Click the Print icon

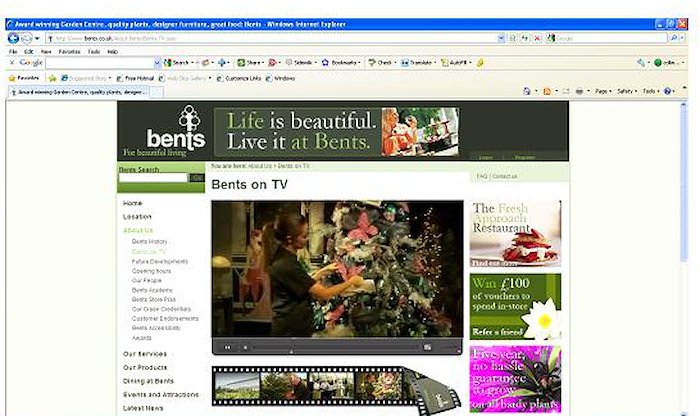579,92
